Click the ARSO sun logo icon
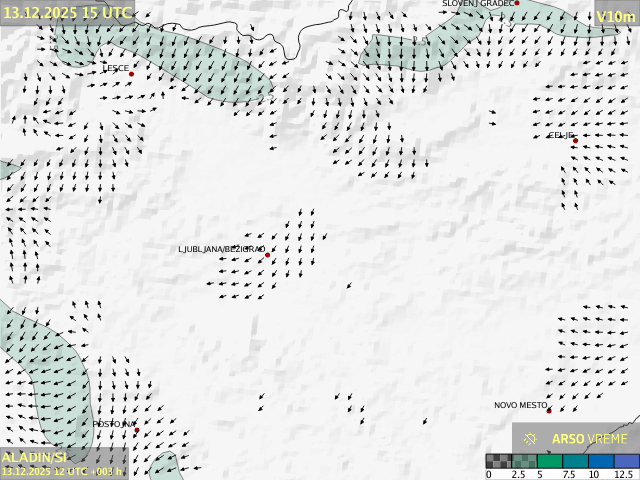This screenshot has width=640, height=480. tap(531, 438)
